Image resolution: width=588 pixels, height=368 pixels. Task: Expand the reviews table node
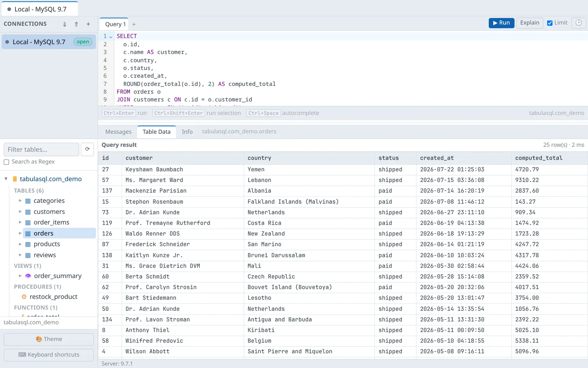pos(20,255)
